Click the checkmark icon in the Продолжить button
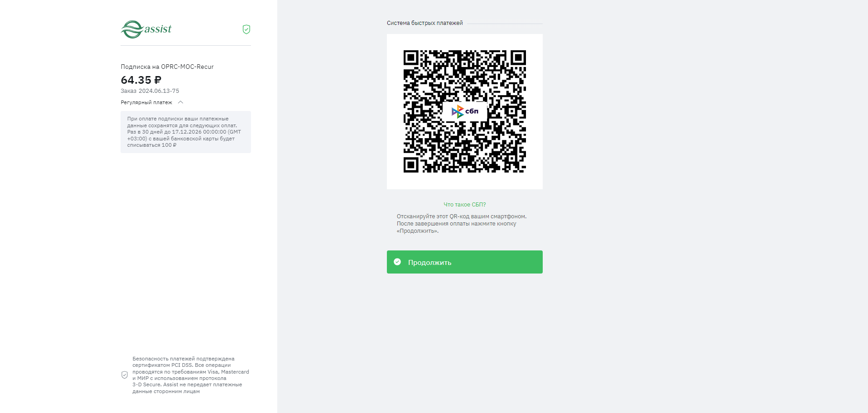This screenshot has height=413, width=868. tap(397, 262)
